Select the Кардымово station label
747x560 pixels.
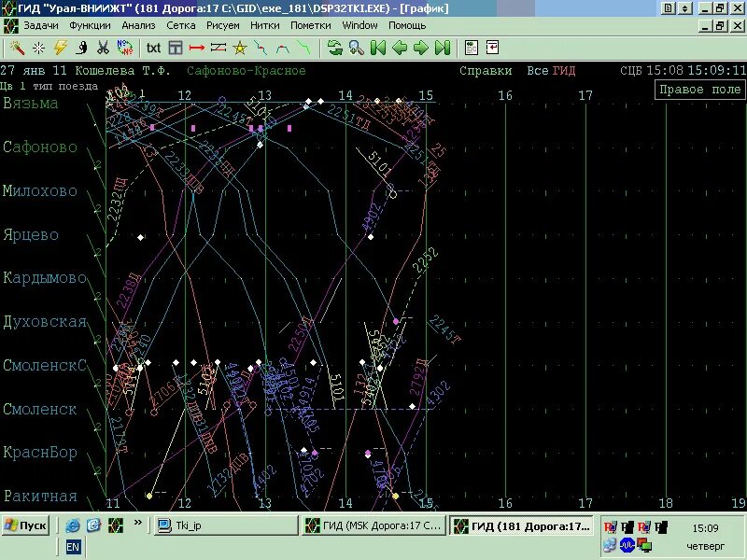(45, 277)
